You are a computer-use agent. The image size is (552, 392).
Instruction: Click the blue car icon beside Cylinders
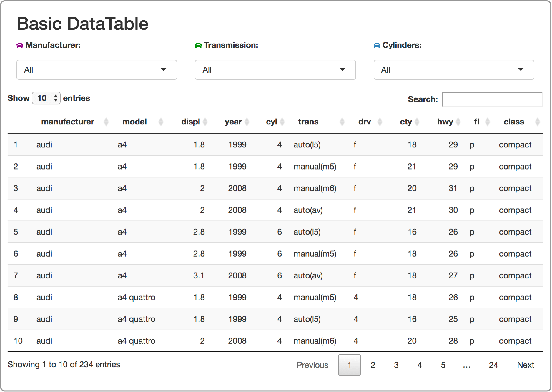[377, 45]
